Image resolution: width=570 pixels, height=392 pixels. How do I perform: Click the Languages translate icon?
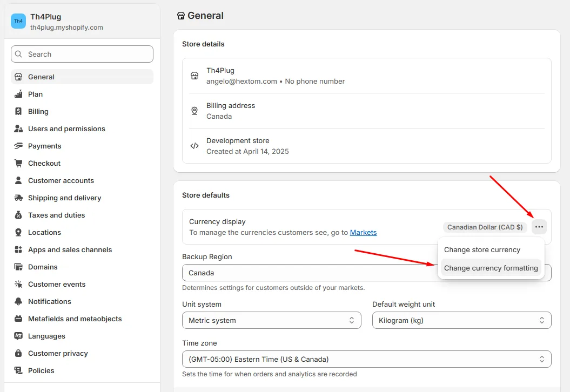coord(18,336)
